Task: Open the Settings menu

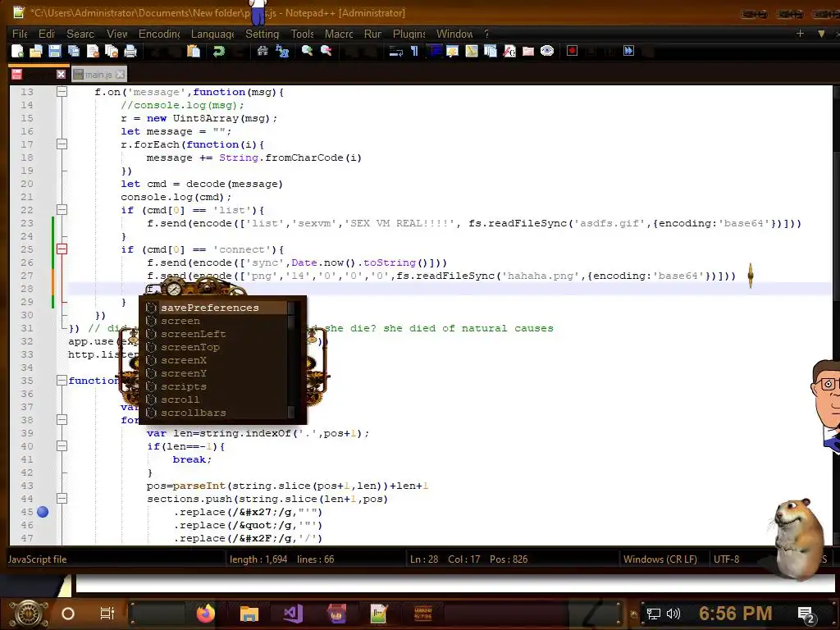Action: 262,34
